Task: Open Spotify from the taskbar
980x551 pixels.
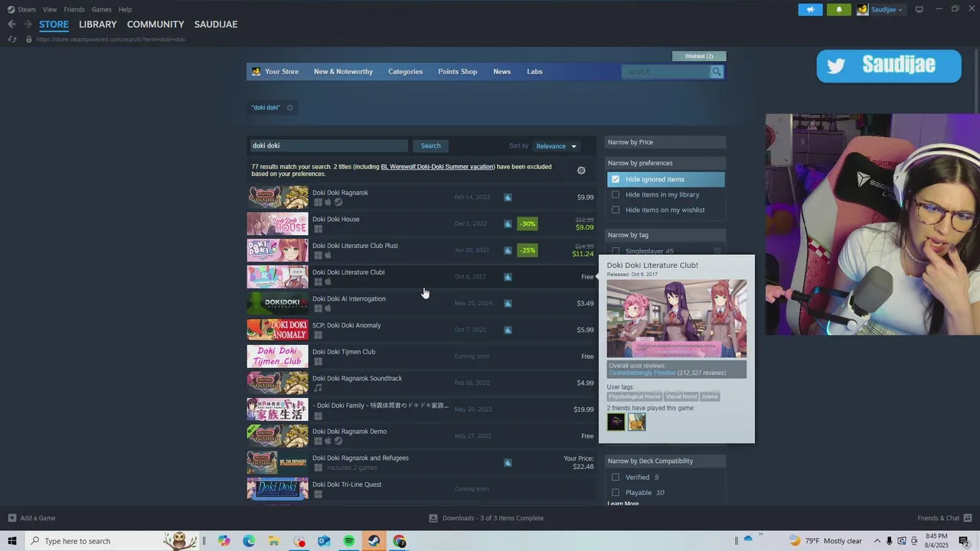Action: [x=349, y=541]
